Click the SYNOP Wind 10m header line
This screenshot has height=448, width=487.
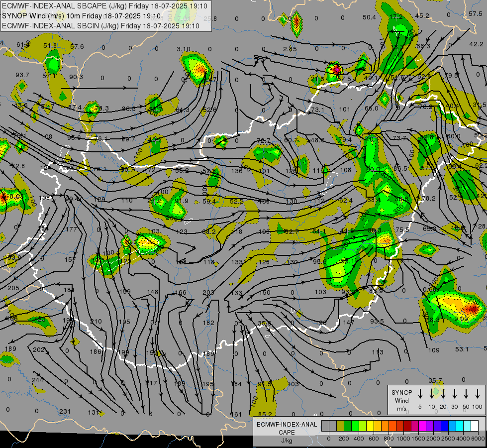[x=82, y=16]
